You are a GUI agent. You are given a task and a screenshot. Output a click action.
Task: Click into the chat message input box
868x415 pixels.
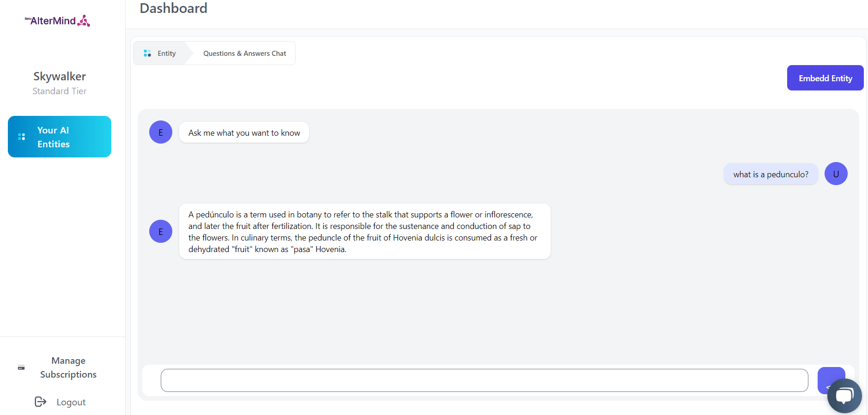click(484, 380)
